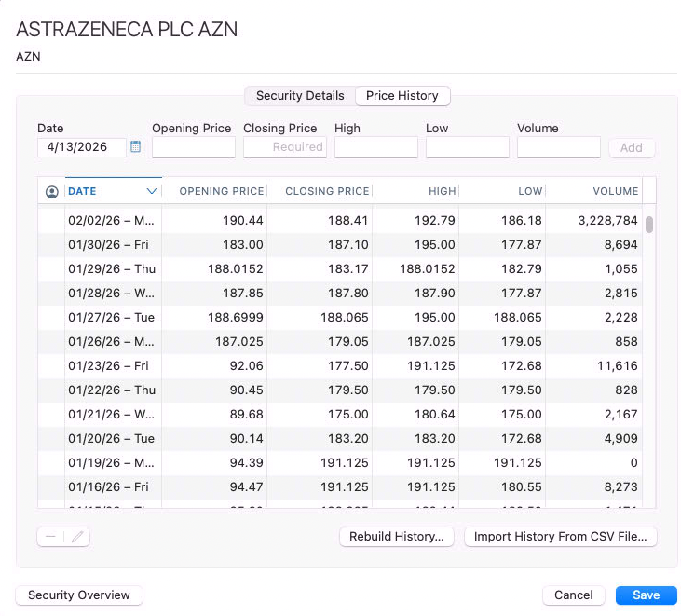This screenshot has width=681, height=616.
Task: Click high value 180.64 cell
Action: (x=435, y=415)
